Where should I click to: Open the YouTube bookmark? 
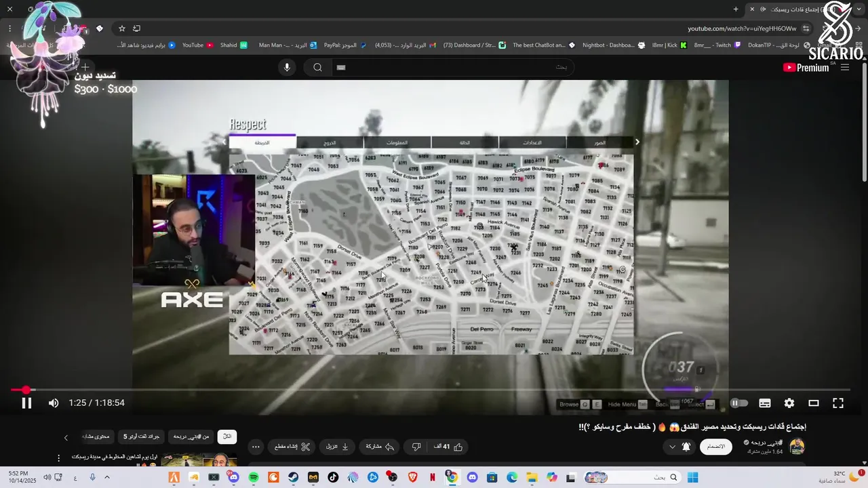click(197, 45)
